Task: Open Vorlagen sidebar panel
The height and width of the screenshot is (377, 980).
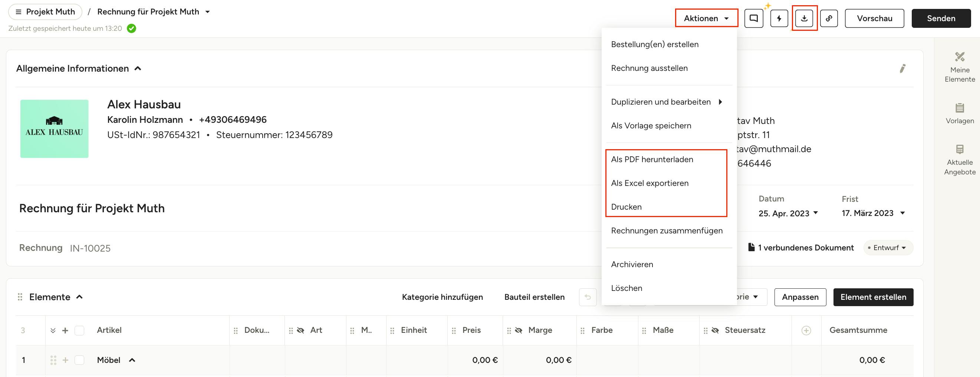Action: tap(960, 114)
